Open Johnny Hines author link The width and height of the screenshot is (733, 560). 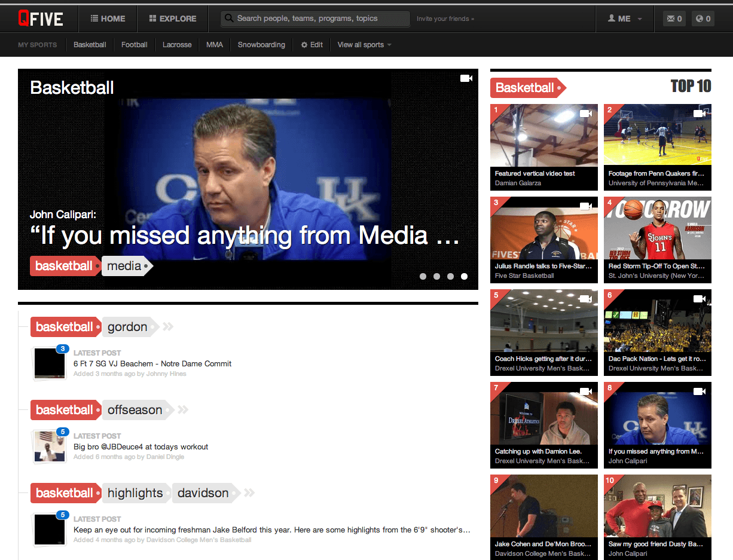click(166, 374)
